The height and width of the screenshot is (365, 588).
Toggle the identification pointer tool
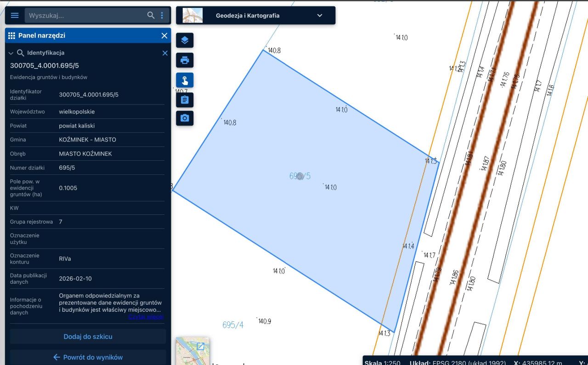point(185,80)
